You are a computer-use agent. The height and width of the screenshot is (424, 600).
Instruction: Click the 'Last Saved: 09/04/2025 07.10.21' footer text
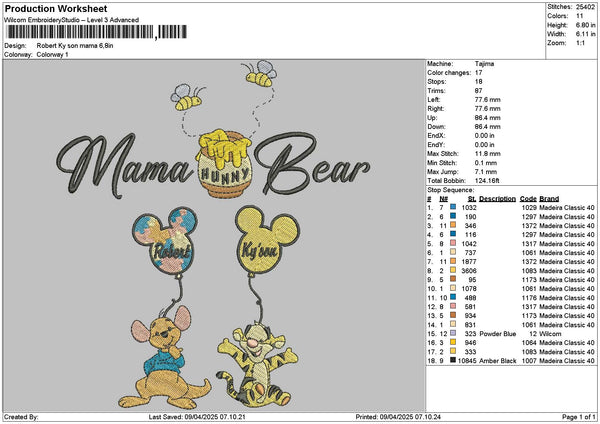pyautogui.click(x=197, y=417)
